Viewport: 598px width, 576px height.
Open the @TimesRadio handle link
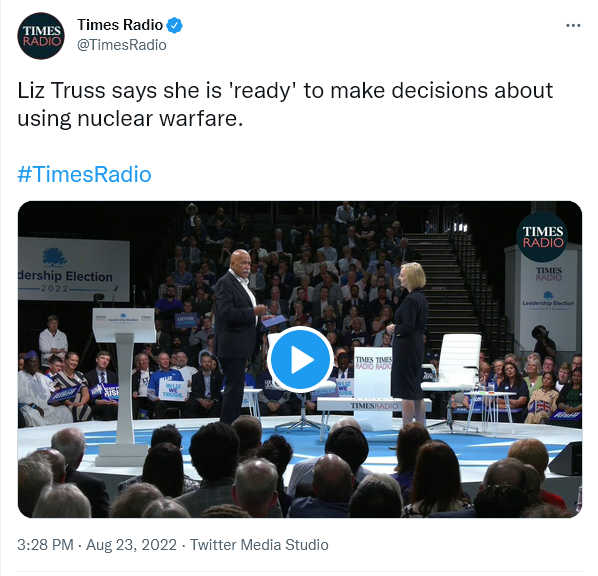click(x=122, y=45)
